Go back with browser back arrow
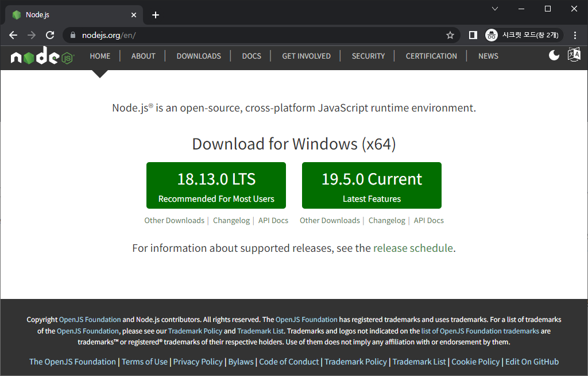This screenshot has height=376, width=588. pos(14,35)
